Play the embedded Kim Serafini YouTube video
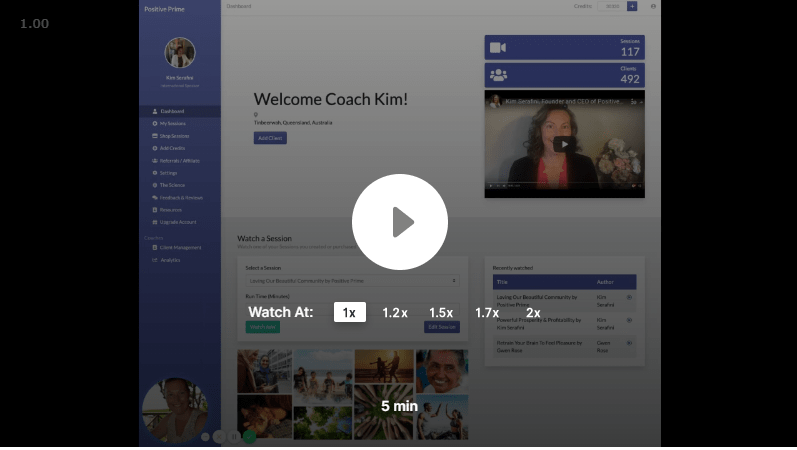This screenshot has height=450, width=797. (x=564, y=144)
